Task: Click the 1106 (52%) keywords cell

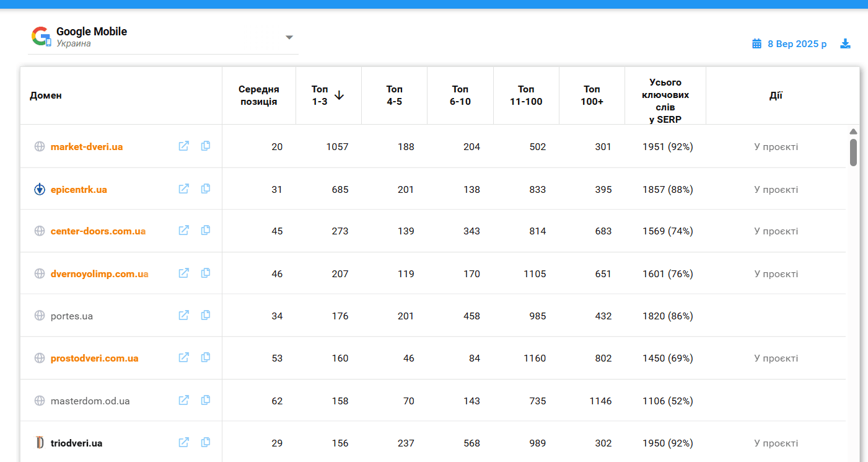Action: click(x=668, y=401)
